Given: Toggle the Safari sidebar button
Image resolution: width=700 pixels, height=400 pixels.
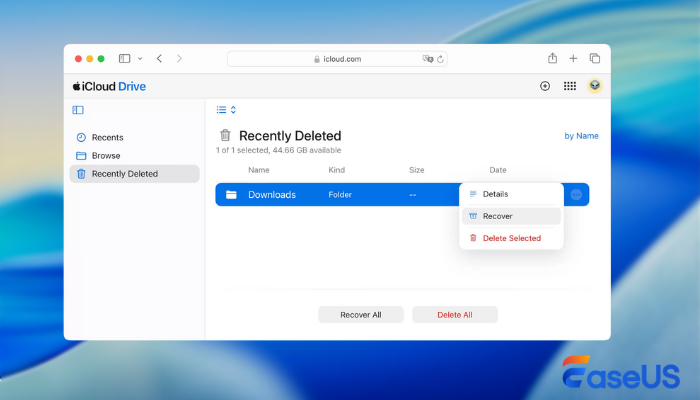Looking at the screenshot, I should tap(124, 58).
